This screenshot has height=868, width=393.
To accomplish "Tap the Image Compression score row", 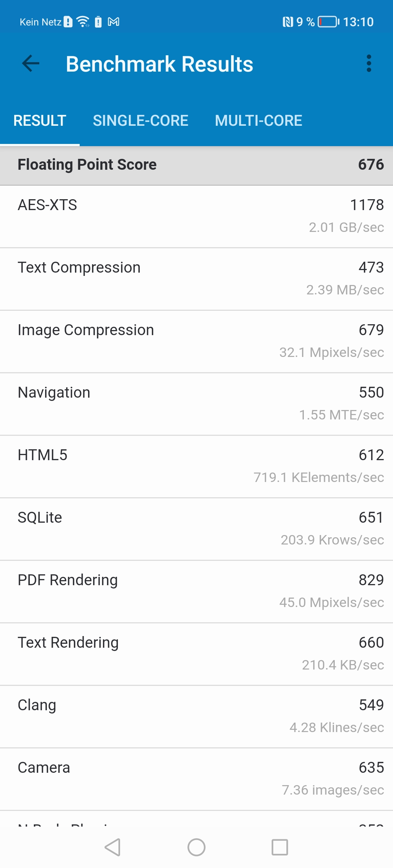I will 196,342.
